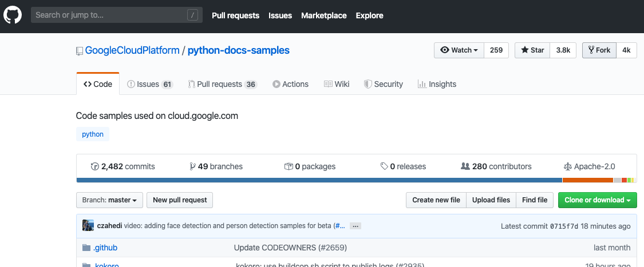The height and width of the screenshot is (267, 644).
Task: Open the Wiki tab
Action: point(337,84)
